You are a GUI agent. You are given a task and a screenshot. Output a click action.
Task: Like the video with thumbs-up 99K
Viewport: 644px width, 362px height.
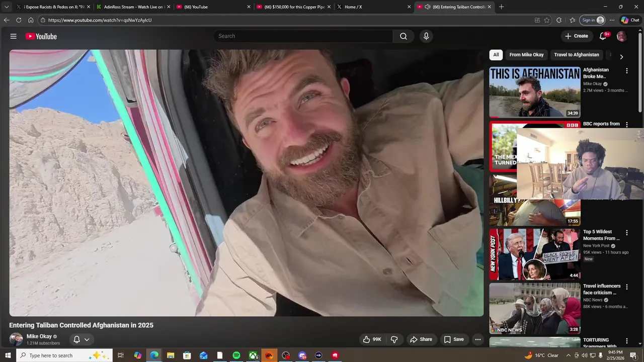point(372,339)
